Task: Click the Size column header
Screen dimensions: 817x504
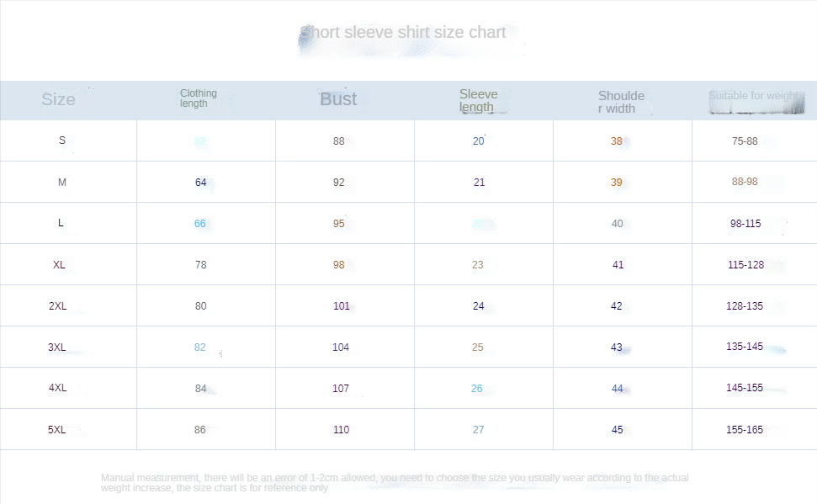Action: point(58,99)
